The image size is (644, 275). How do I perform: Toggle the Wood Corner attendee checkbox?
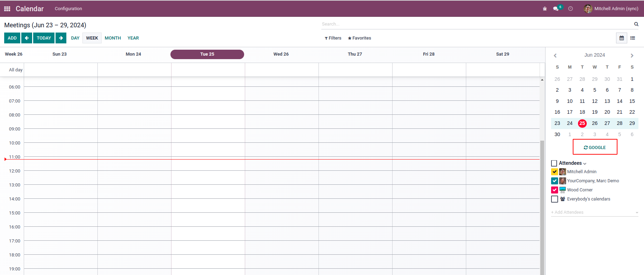[x=555, y=190]
